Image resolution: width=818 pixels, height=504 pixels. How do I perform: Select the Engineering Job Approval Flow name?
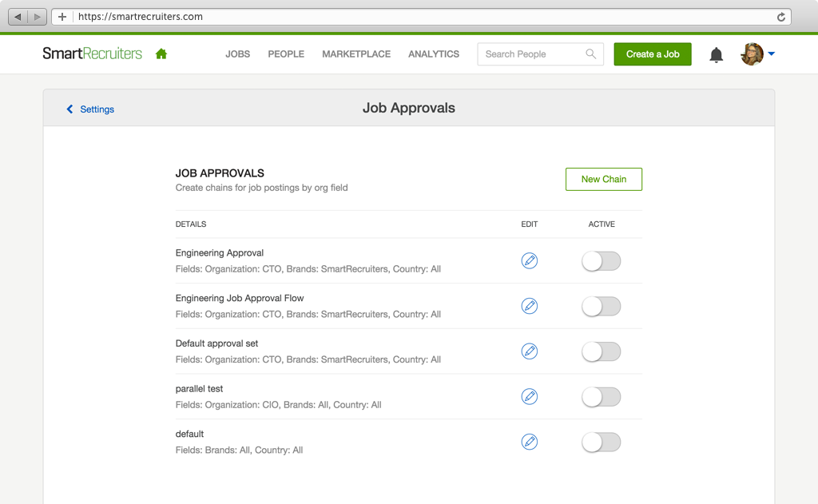tap(240, 299)
